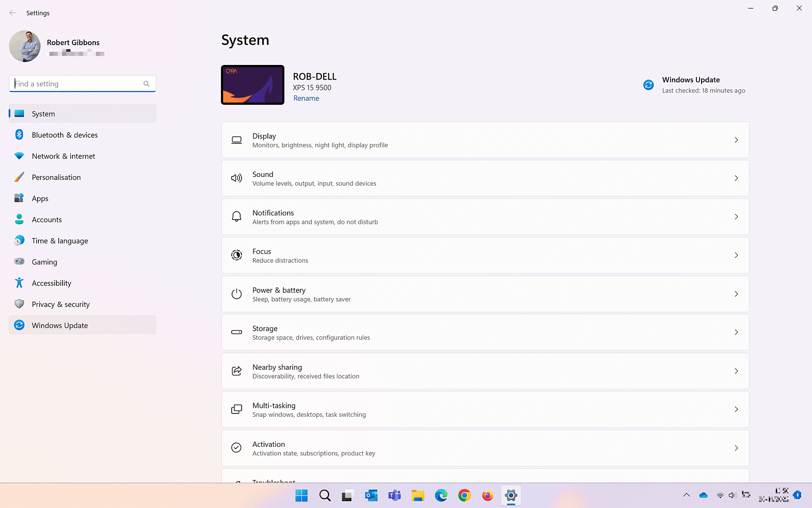Image resolution: width=812 pixels, height=508 pixels.
Task: Open the volume control in system tray
Action: coord(732,495)
